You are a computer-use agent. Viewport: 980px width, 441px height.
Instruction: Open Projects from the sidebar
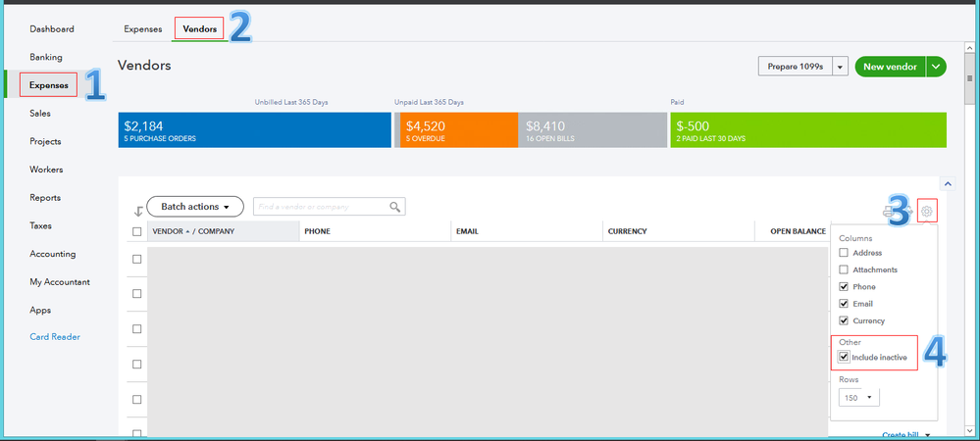[45, 141]
